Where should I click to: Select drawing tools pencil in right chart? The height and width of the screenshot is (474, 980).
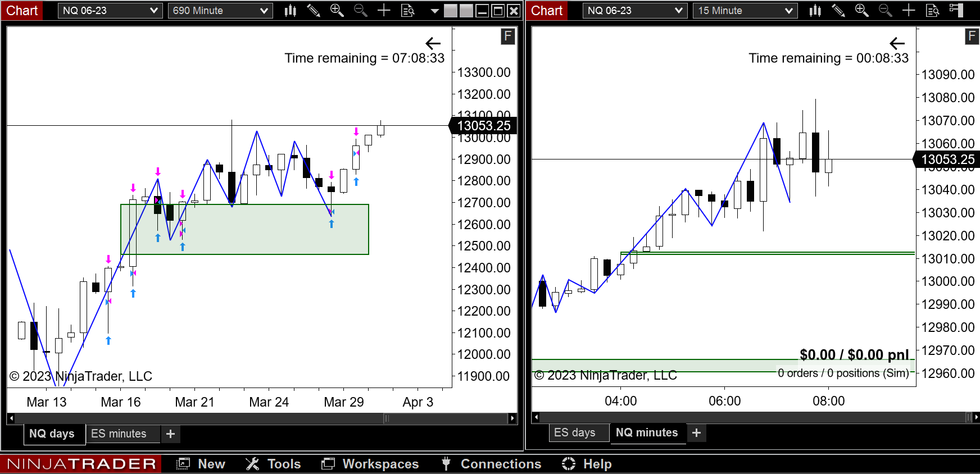[x=838, y=10]
